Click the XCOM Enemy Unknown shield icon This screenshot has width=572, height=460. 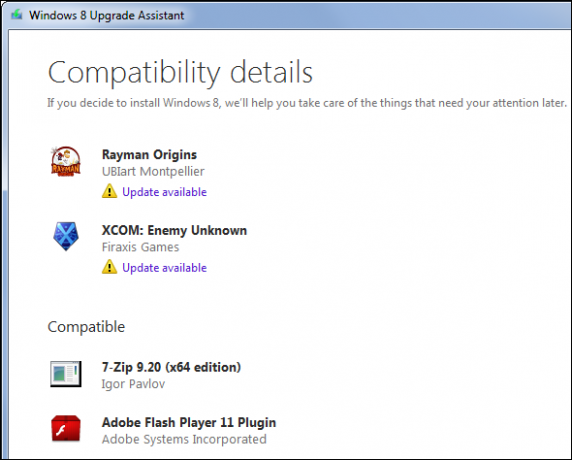[x=66, y=236]
